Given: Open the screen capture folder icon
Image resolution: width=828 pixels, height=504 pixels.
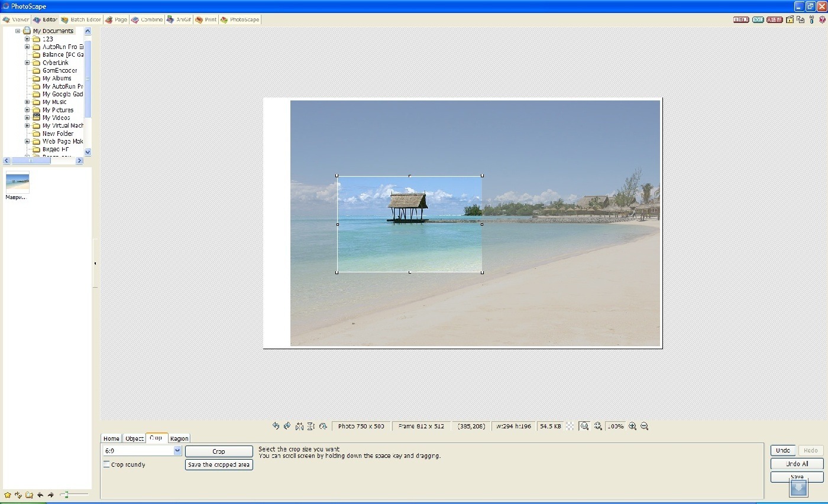Looking at the screenshot, I should click(790, 19).
